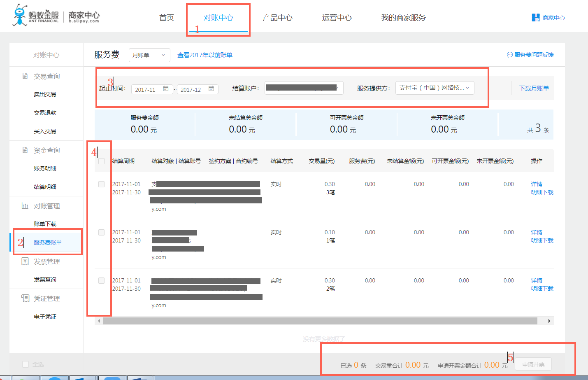Click the 下载月账单 link

[x=534, y=88]
